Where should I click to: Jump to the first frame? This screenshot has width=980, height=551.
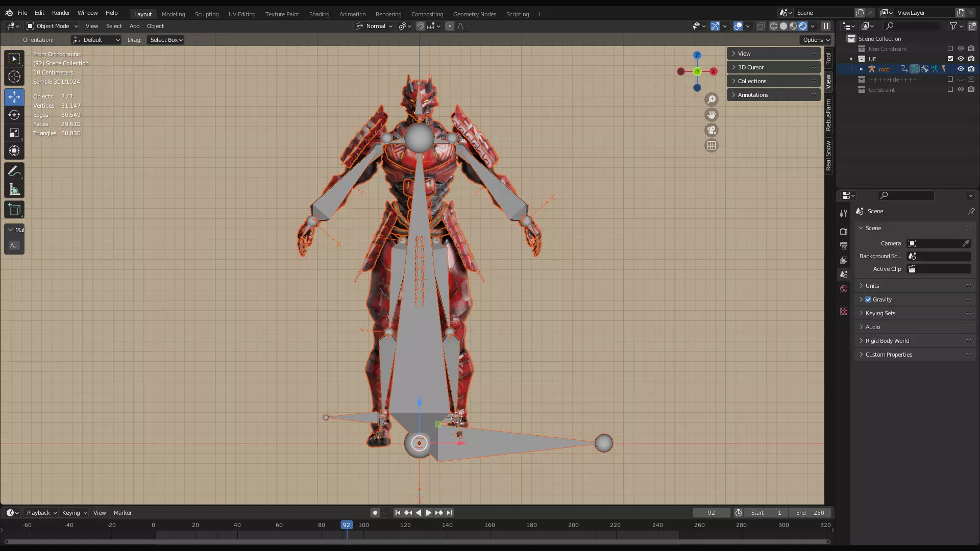click(x=398, y=513)
